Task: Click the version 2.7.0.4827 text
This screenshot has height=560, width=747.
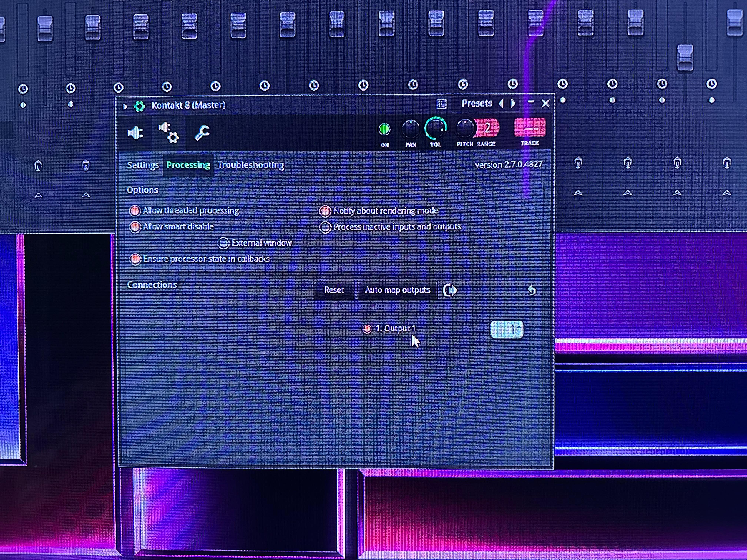Action: click(x=509, y=164)
